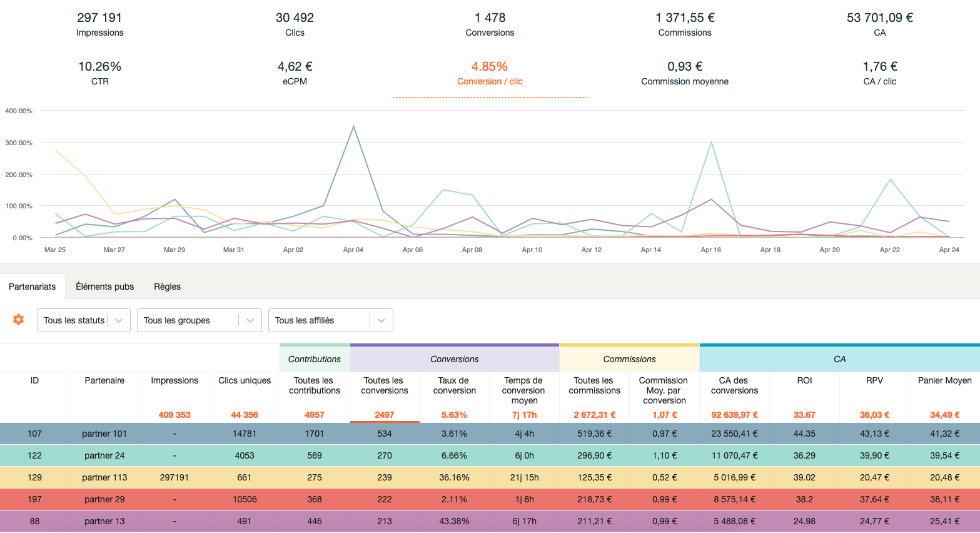Click ID 122 cell
The image size is (980, 533).
(34, 455)
